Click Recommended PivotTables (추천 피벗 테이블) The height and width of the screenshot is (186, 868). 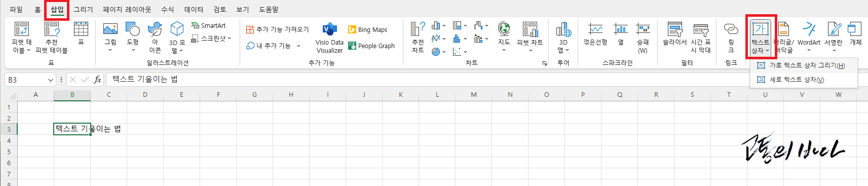(52, 38)
